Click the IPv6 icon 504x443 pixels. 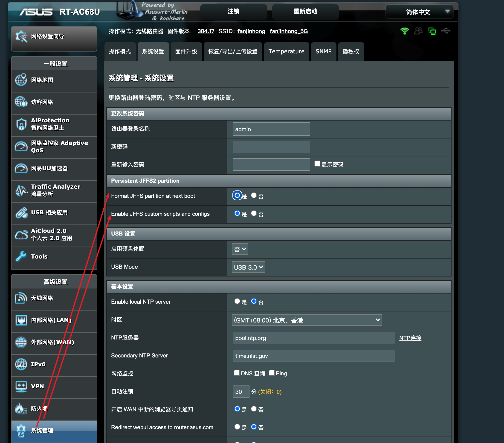21,364
